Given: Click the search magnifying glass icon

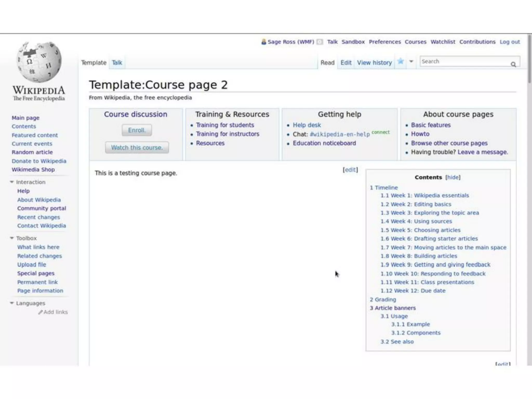Looking at the screenshot, I should [513, 64].
